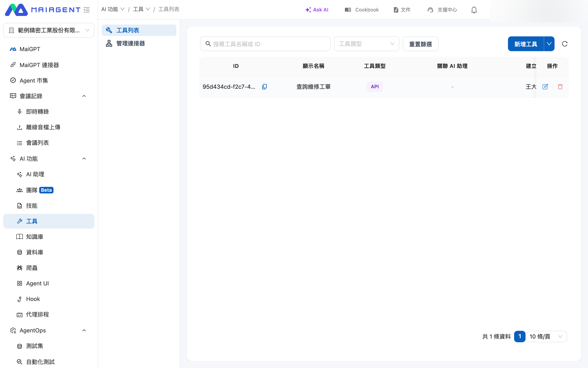Select the 管理連接器 tab

(x=139, y=43)
